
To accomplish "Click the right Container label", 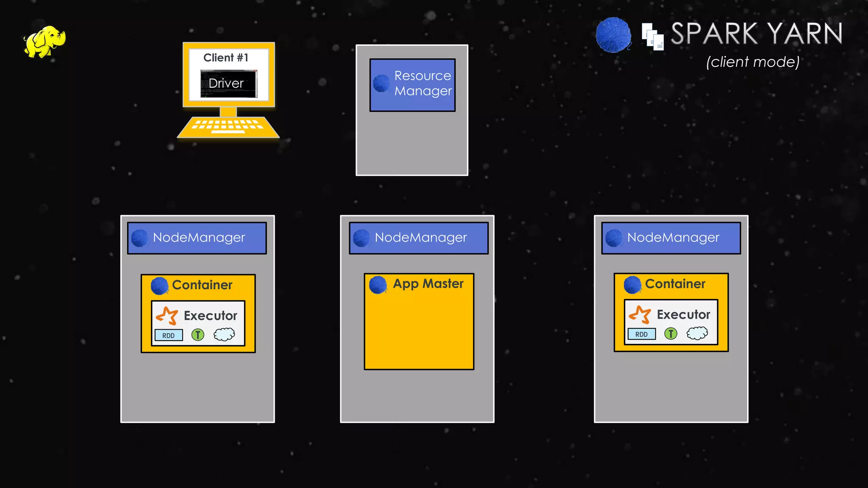I will 675,284.
